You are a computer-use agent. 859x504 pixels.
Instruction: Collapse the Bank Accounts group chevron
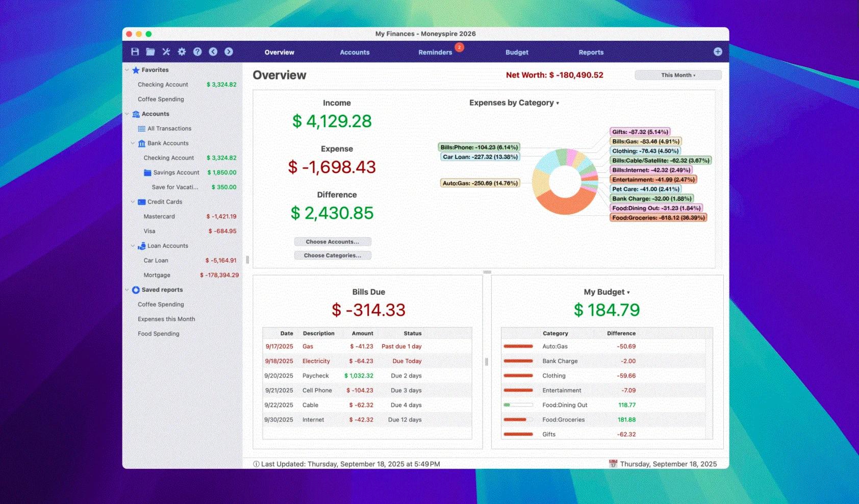(133, 143)
